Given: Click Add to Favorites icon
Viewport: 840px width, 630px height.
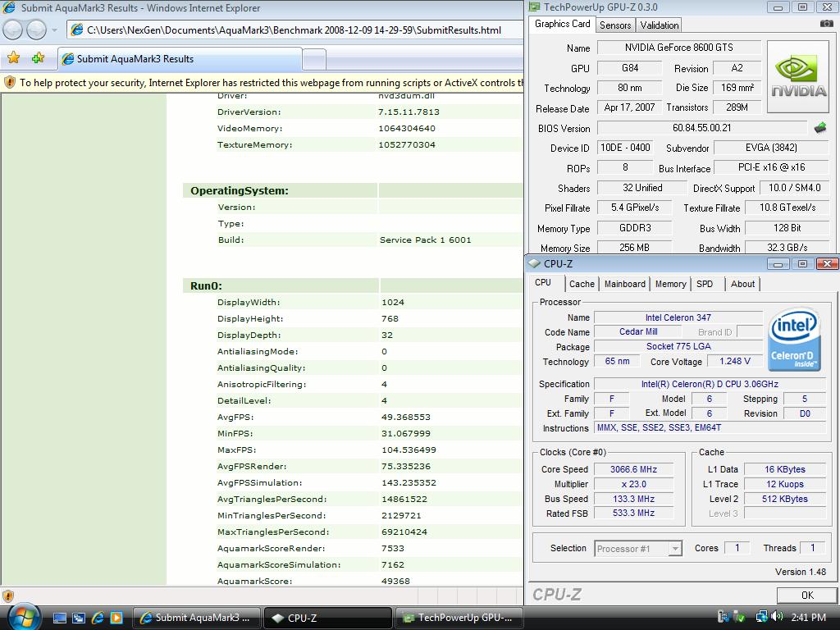Looking at the screenshot, I should (38, 58).
